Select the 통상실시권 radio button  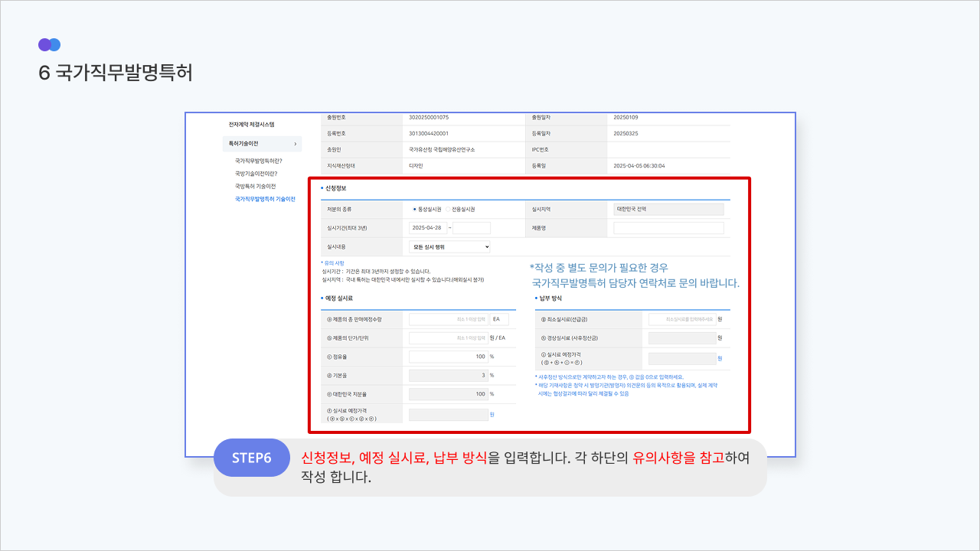tap(415, 209)
